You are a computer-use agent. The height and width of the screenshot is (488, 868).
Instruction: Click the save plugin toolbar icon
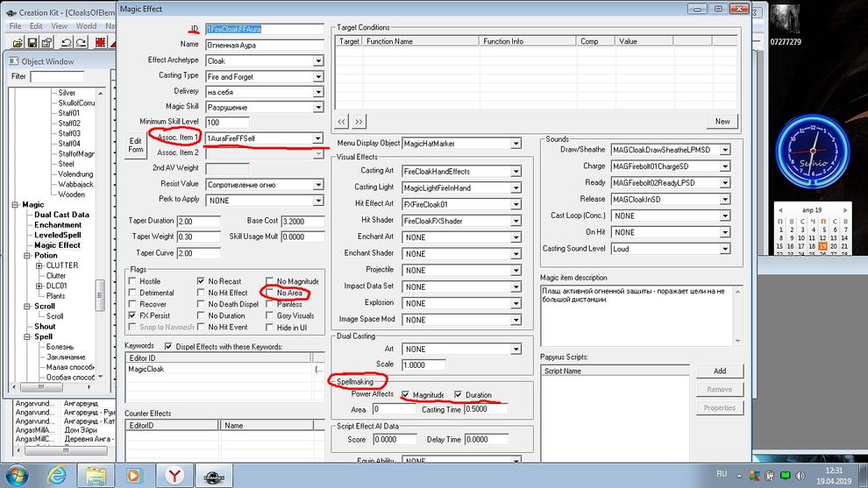click(x=33, y=42)
